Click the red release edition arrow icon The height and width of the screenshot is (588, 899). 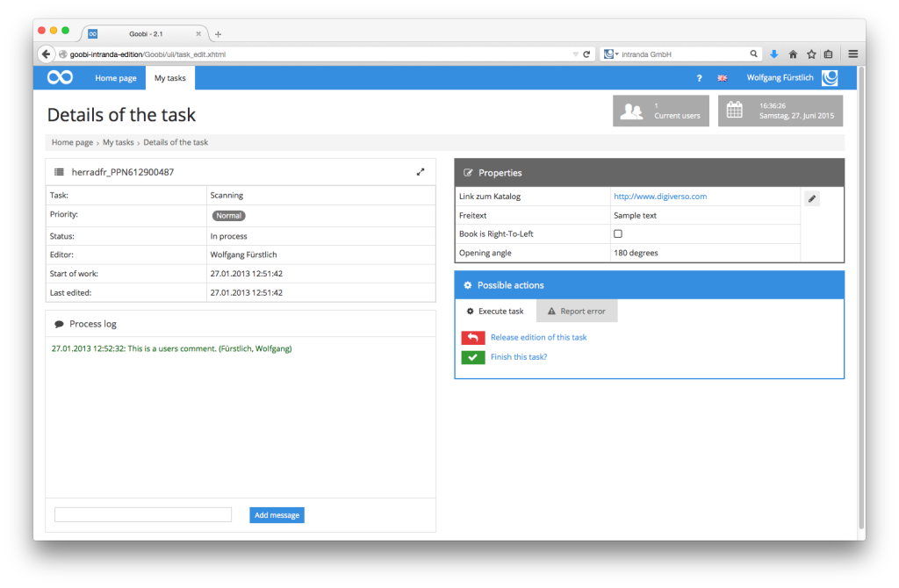click(473, 337)
